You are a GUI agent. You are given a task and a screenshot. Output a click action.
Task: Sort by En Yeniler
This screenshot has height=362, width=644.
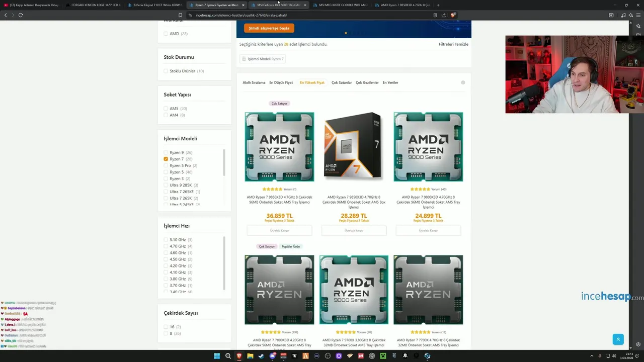coord(390,82)
